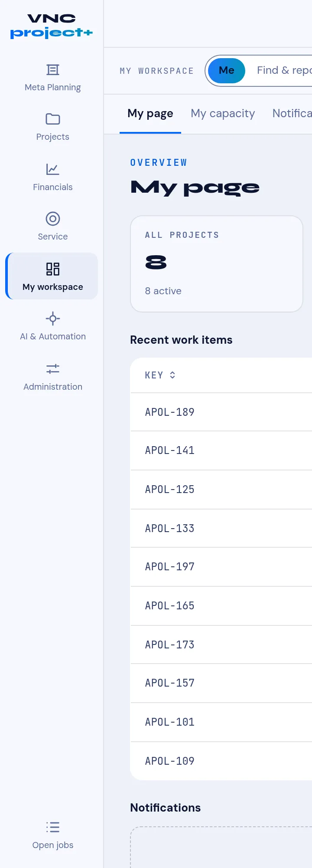312x868 pixels.
Task: Open work item APOL-165
Action: [x=170, y=605]
